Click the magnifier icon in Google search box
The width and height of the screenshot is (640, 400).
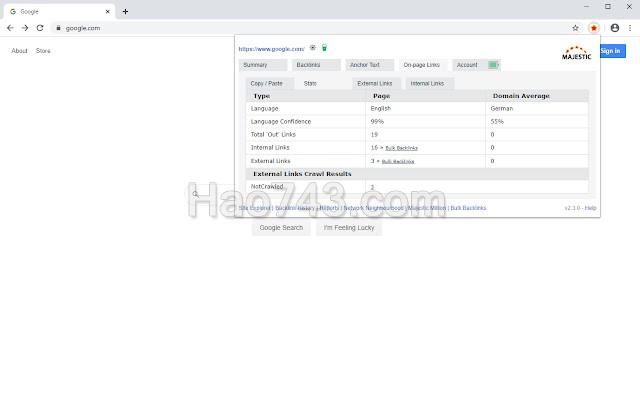pyautogui.click(x=196, y=194)
